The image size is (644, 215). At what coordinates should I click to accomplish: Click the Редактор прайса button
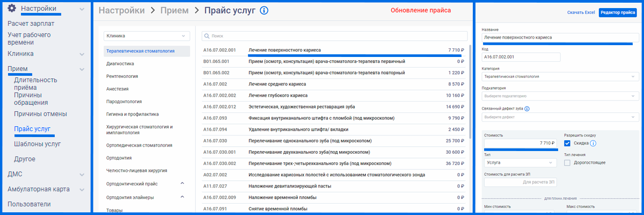tap(618, 12)
